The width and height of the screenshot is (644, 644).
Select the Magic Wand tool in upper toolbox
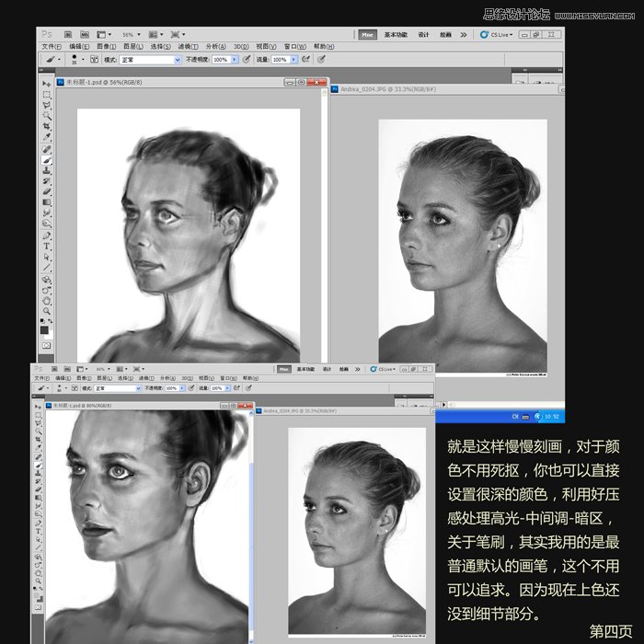(46, 116)
